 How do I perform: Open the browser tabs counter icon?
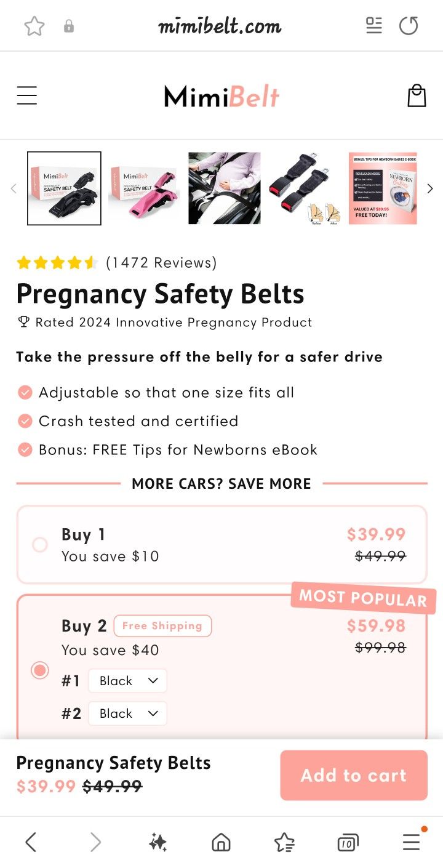pyautogui.click(x=348, y=843)
